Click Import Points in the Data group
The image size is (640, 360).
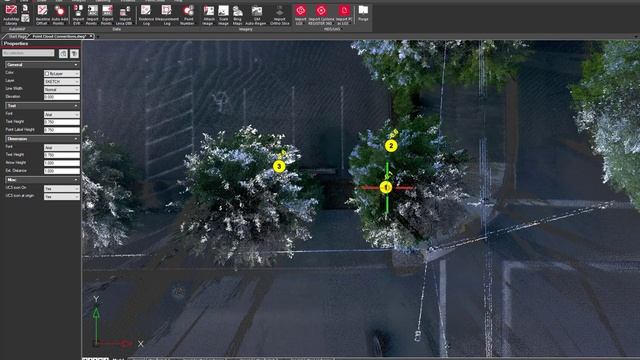(x=92, y=15)
